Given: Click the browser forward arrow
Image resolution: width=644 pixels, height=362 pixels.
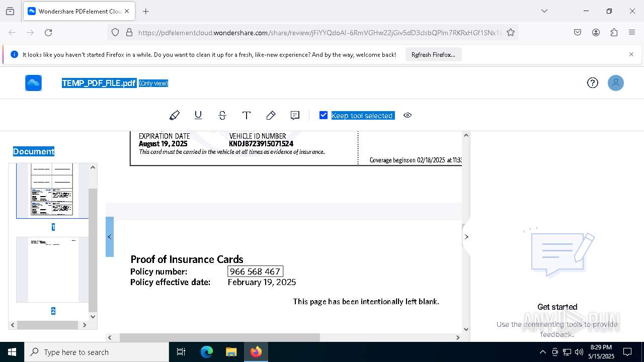Looking at the screenshot, I should click(x=30, y=32).
